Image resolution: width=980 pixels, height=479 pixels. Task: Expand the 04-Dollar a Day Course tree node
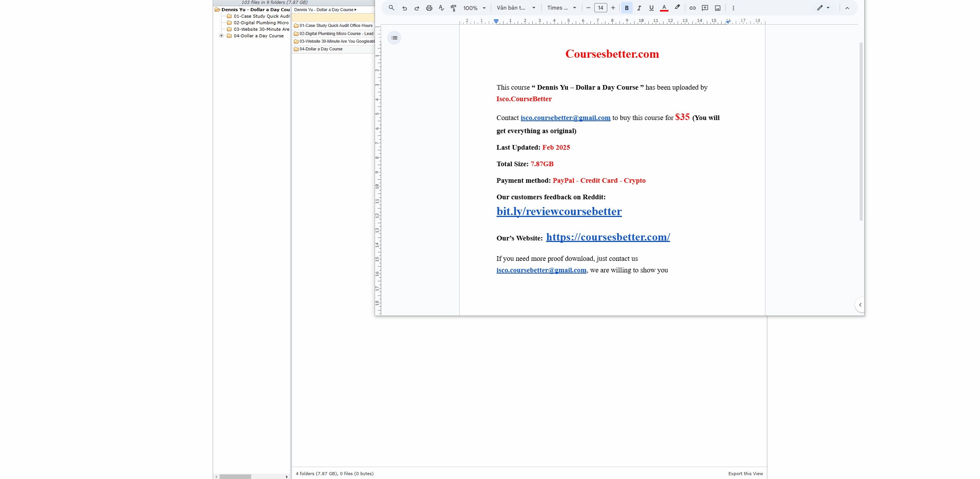[x=222, y=36]
